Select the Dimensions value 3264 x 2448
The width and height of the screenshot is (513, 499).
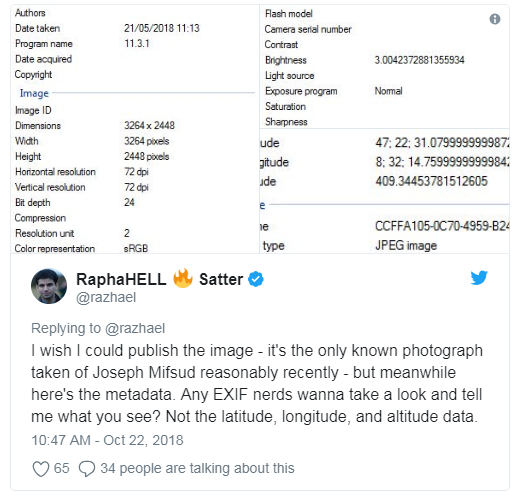click(149, 125)
